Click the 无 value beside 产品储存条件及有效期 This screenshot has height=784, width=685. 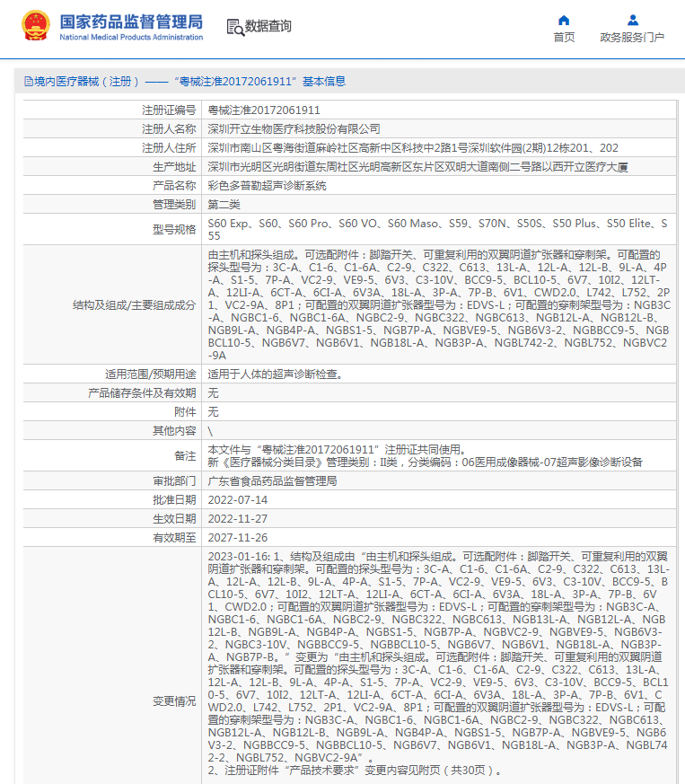tap(213, 393)
